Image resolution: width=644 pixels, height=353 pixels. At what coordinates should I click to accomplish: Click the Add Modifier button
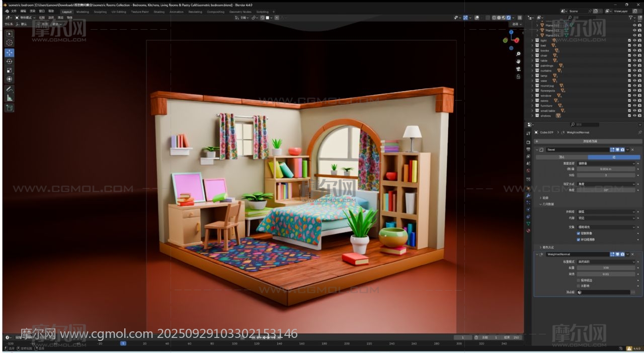point(587,141)
